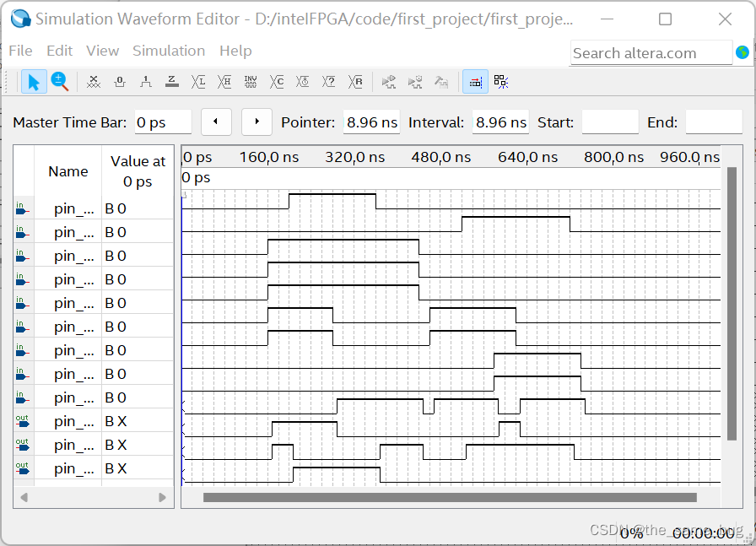Click Generate ModelSim Testbench icon
The height and width of the screenshot is (546, 756).
click(x=440, y=82)
